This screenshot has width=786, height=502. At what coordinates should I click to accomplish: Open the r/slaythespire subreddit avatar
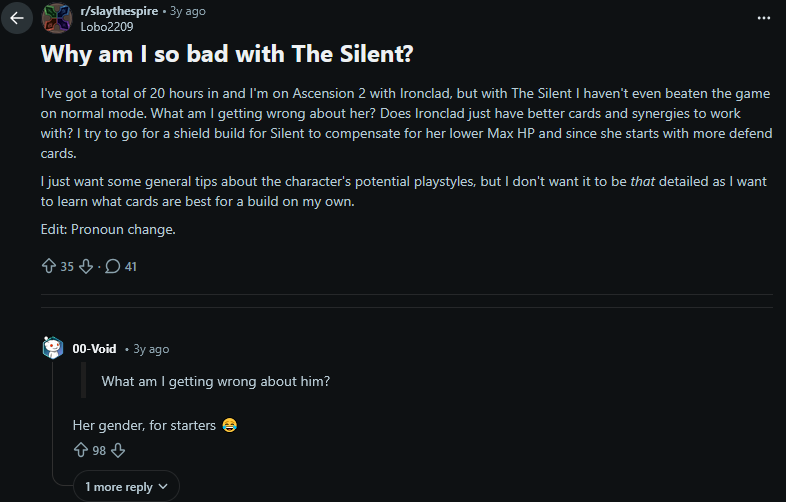tap(57, 18)
